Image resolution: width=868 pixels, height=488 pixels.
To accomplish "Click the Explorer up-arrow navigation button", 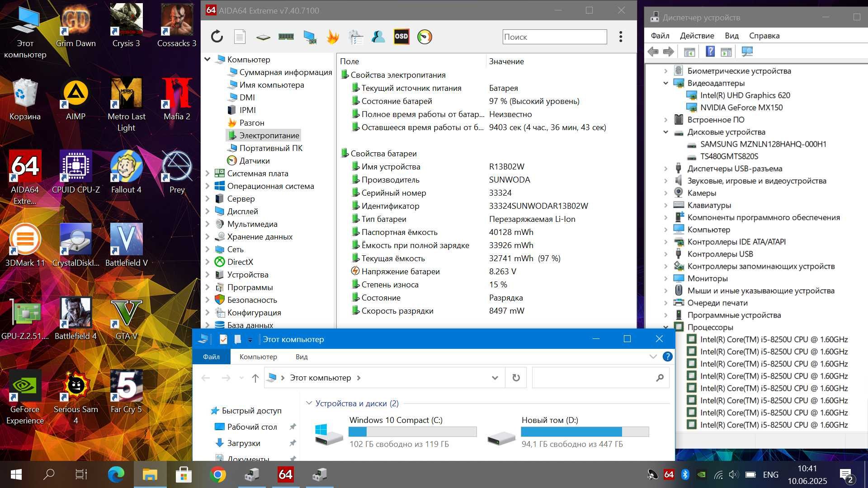I will pos(255,378).
